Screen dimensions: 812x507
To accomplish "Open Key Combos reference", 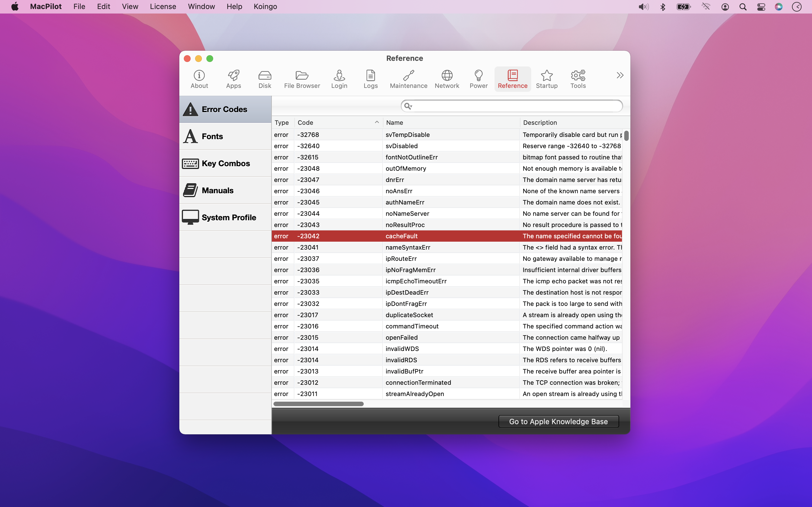I will [225, 163].
